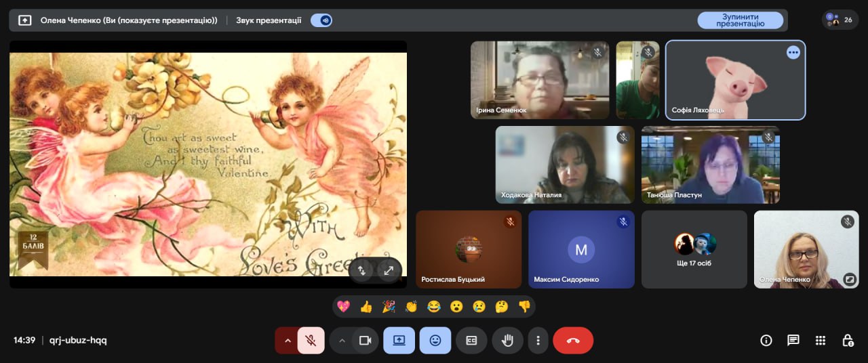Image resolution: width=868 pixels, height=363 pixels.
Task: Open the three-dot more options menu
Action: (538, 341)
